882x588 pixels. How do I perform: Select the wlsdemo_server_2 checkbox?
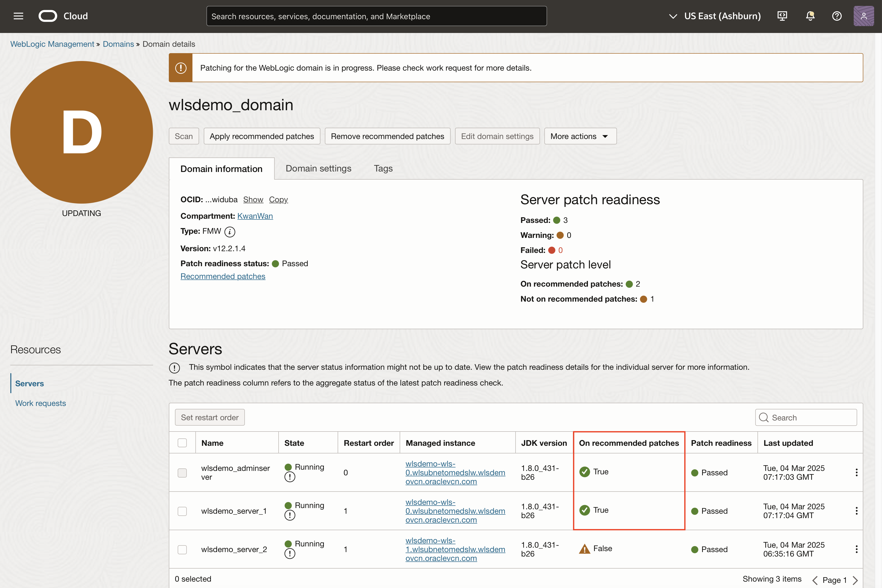click(x=182, y=550)
